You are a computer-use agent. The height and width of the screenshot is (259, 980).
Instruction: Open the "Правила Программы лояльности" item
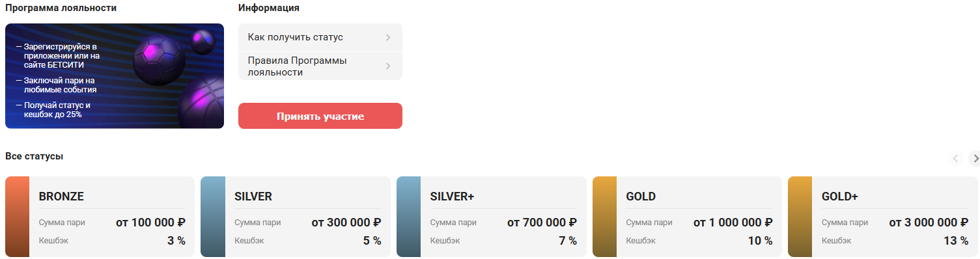320,66
